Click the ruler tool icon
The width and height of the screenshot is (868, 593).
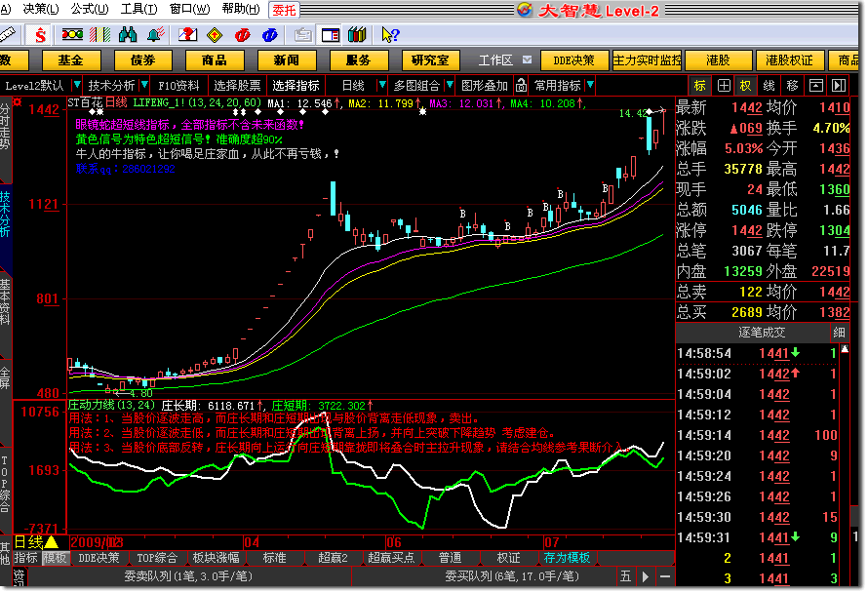(x=8, y=35)
